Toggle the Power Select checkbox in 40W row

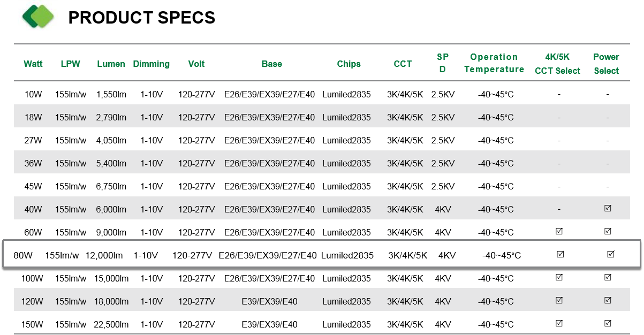pyautogui.click(x=608, y=209)
